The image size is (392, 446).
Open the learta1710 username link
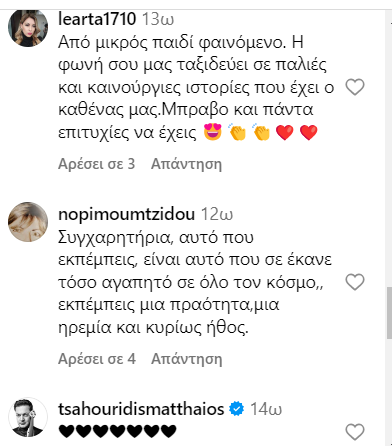97,19
